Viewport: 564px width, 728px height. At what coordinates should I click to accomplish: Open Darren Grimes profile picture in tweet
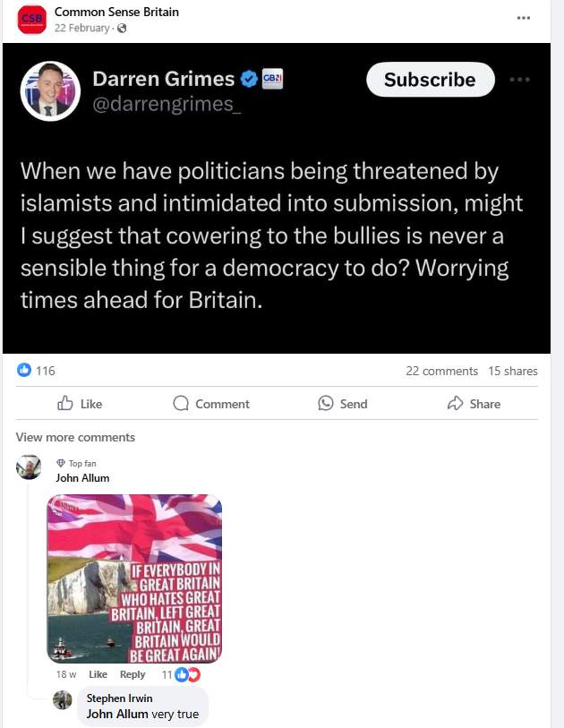50,91
